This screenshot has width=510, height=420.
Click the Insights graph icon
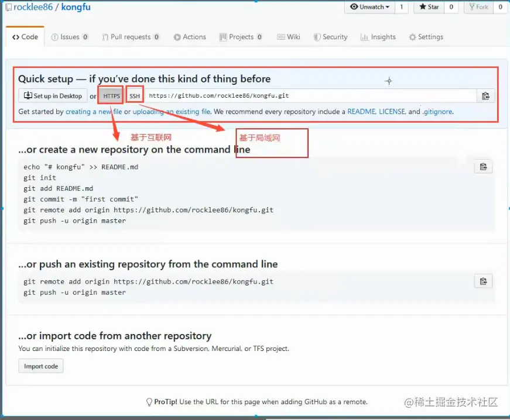coord(366,36)
